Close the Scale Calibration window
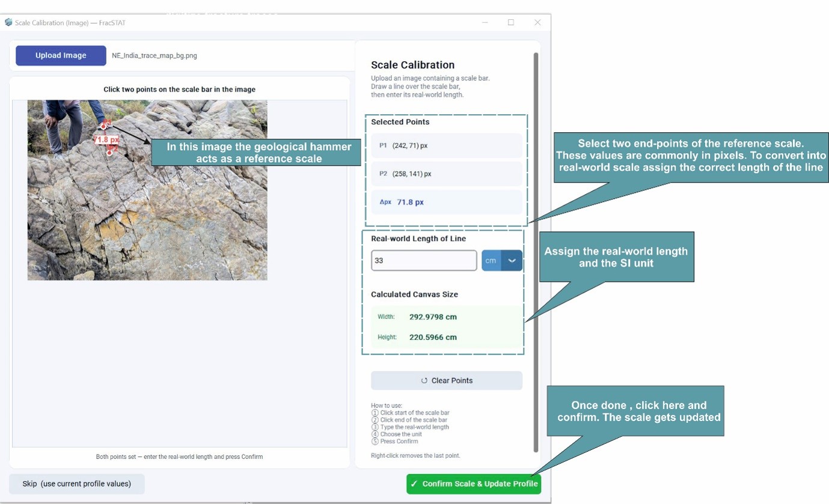The width and height of the screenshot is (829, 504). point(537,22)
